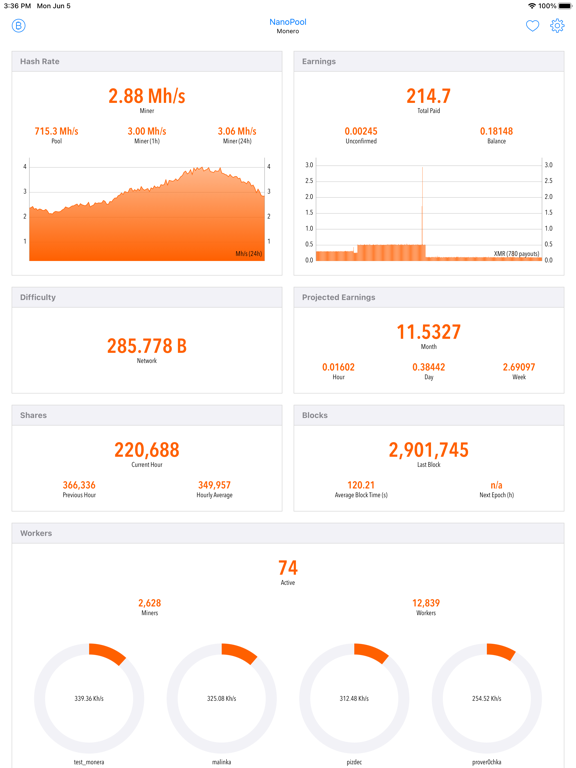576x768 pixels.
Task: Tap the 2,901,745 last block number
Action: [429, 450]
